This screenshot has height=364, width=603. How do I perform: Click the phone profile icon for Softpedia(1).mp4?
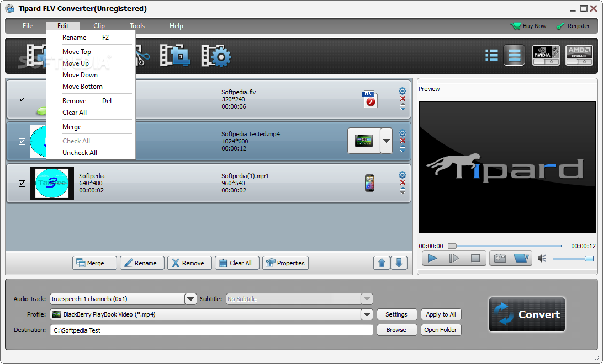pos(369,183)
